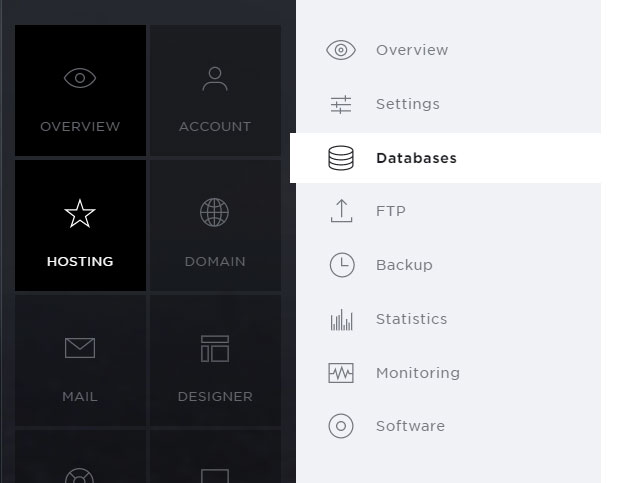Viewport: 640px width, 483px height.
Task: Click the layout icon in Designer tile
Action: pos(215,349)
